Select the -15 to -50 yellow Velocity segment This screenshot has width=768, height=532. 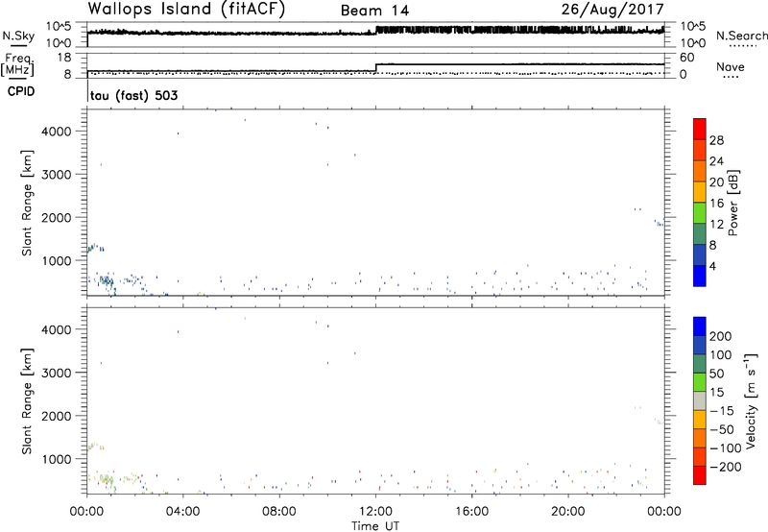tap(700, 420)
